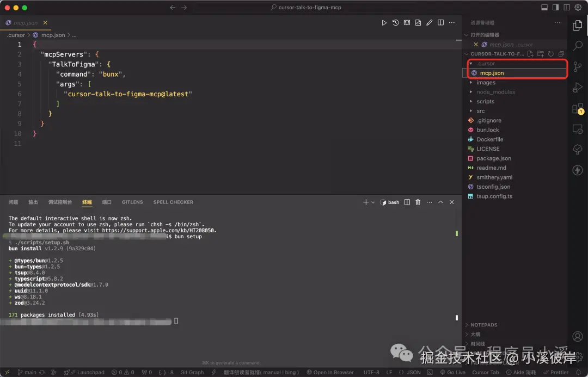
Task: Click the pencil edit icon in editor toolbar
Action: point(430,23)
